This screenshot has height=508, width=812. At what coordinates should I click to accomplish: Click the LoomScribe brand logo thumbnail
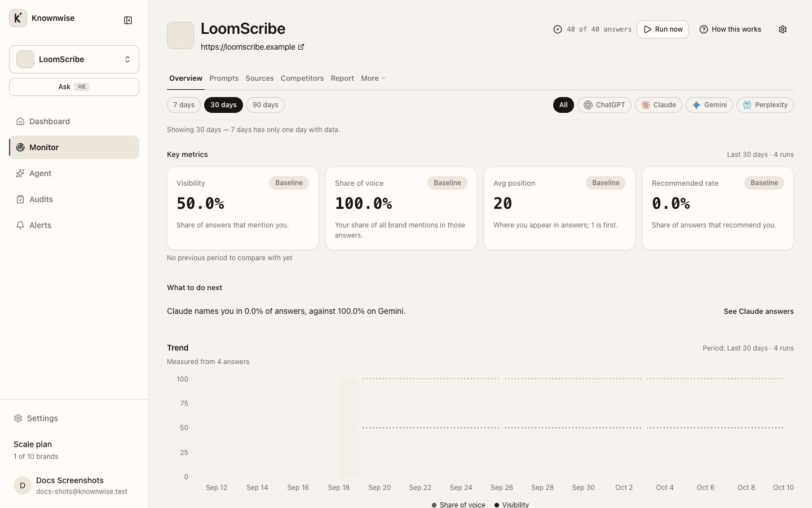coord(180,36)
